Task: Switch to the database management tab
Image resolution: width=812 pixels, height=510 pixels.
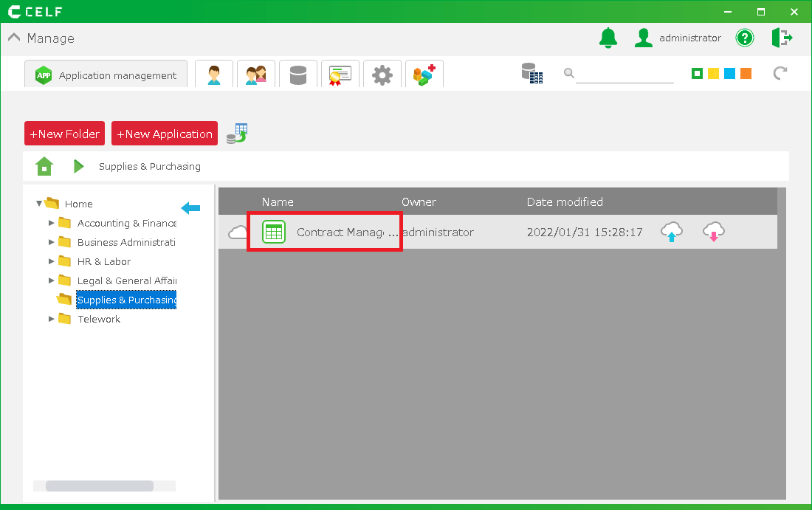Action: (297, 75)
